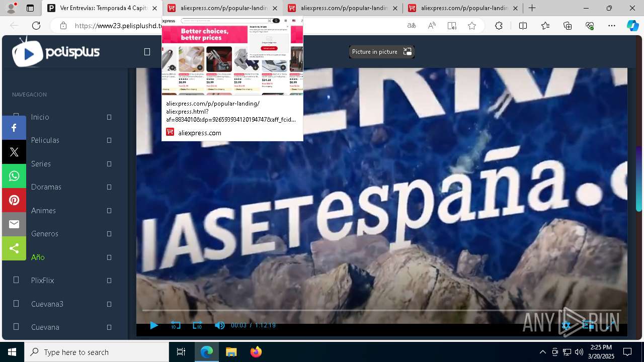Screen dimensions: 644x362
Task: Click the video progress bar
Action: (381, 311)
